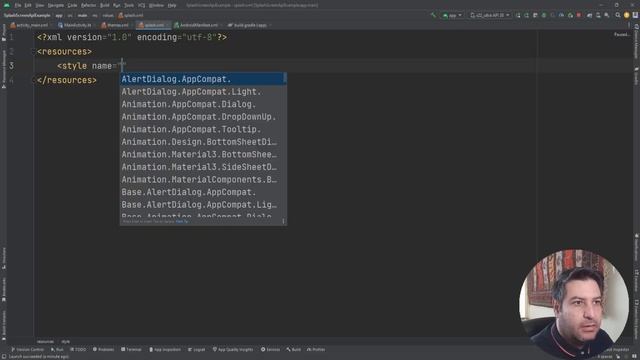This screenshot has width=640, height=360.
Task: Select Animation.AppCompat.Dialog. suggestion
Action: click(203, 104)
